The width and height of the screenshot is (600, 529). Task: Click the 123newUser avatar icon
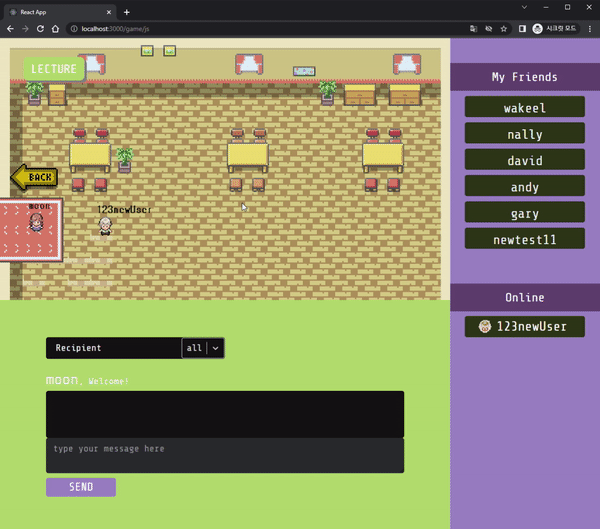click(485, 327)
